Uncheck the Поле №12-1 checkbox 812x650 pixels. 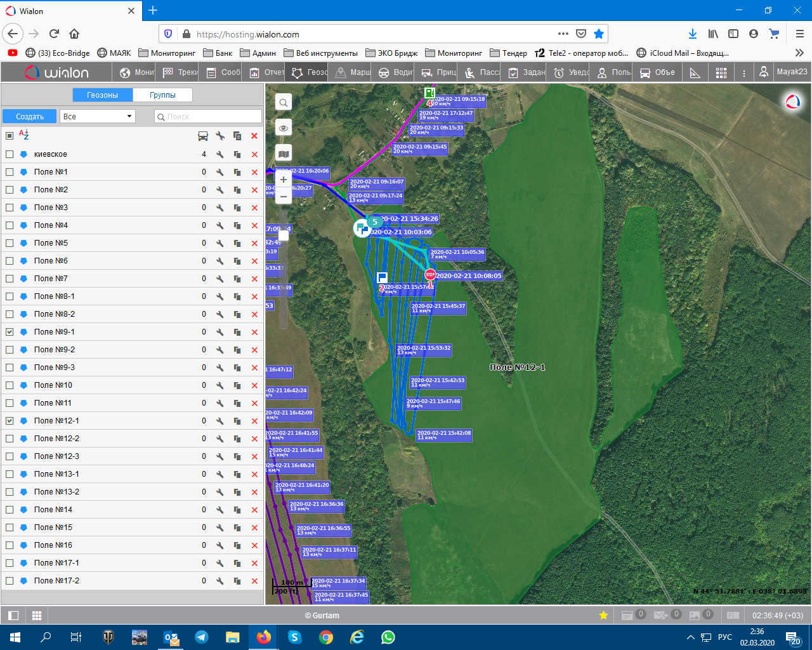click(x=10, y=421)
